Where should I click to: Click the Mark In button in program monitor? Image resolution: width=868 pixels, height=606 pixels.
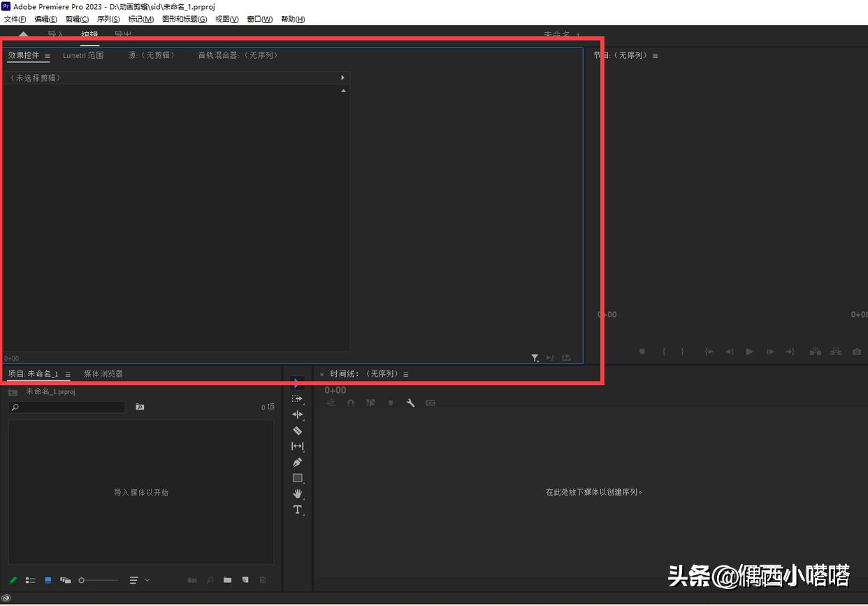point(663,352)
